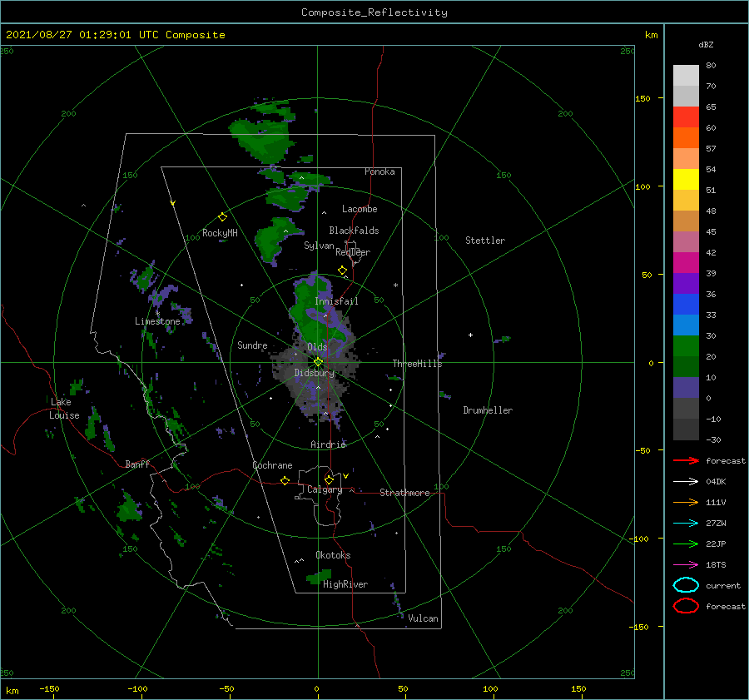Image resolution: width=749 pixels, height=700 pixels.
Task: Click the Composite_Reflectivity title
Action: tap(374, 12)
